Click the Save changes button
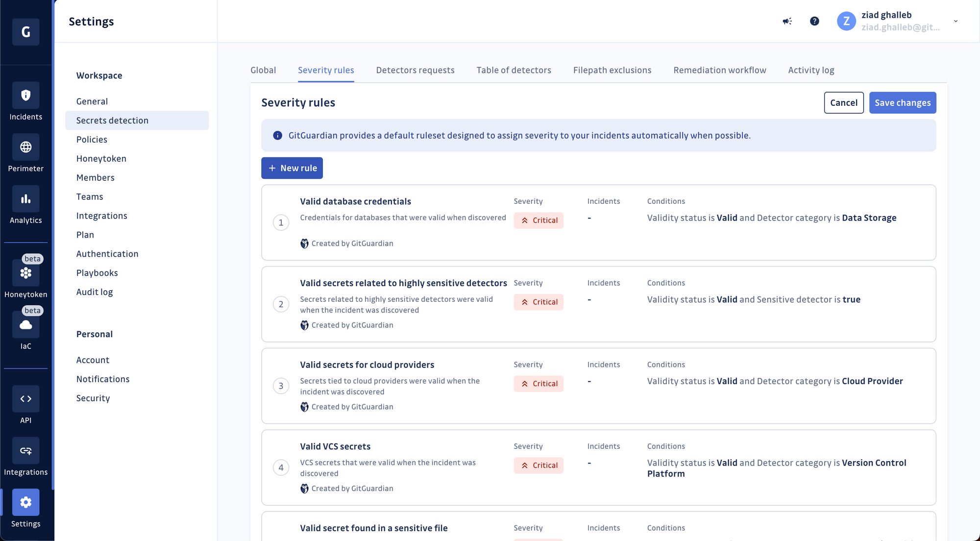 click(902, 103)
